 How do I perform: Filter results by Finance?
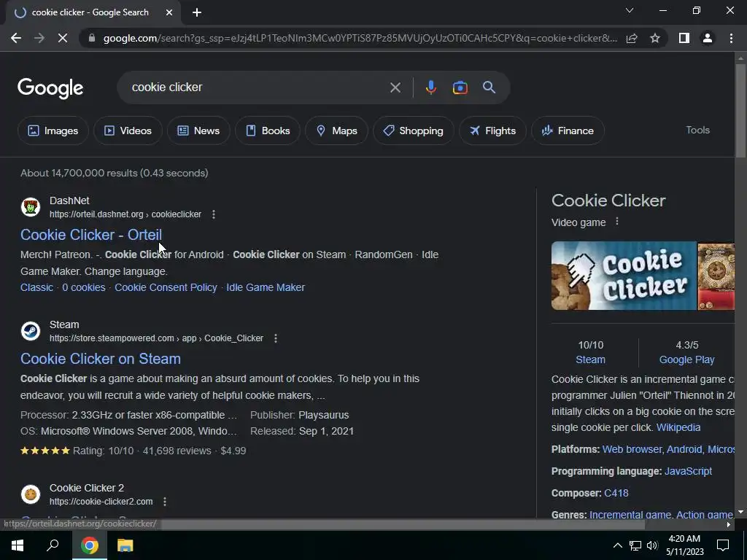(568, 131)
